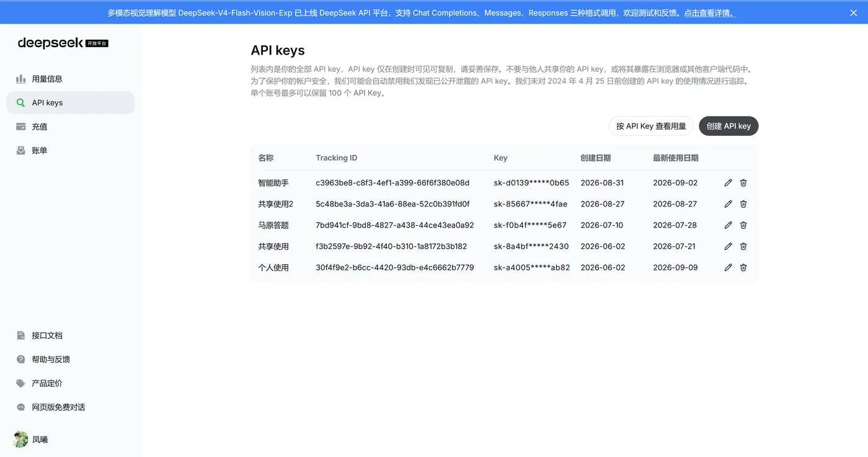Click the 创建 API key button
This screenshot has height=457, width=868.
pyautogui.click(x=728, y=126)
